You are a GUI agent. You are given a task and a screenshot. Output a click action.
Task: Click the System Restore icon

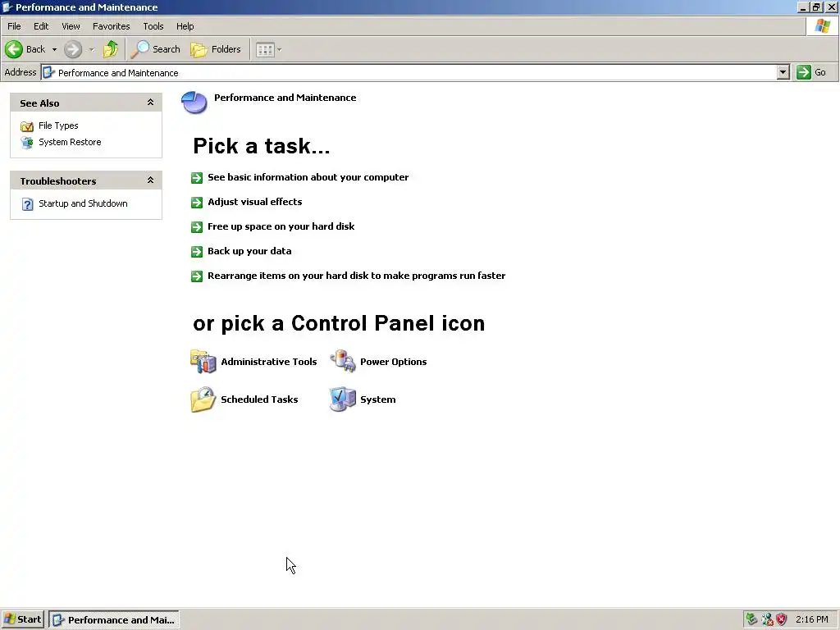pos(27,143)
